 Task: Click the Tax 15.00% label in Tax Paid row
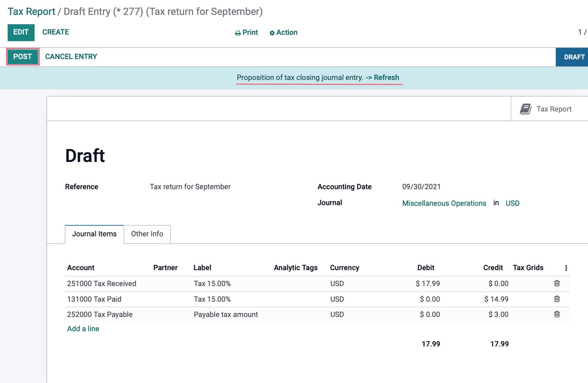tap(212, 299)
